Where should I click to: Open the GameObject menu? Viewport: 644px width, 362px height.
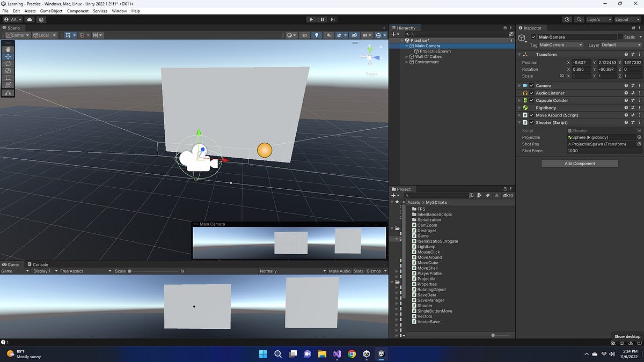point(50,11)
